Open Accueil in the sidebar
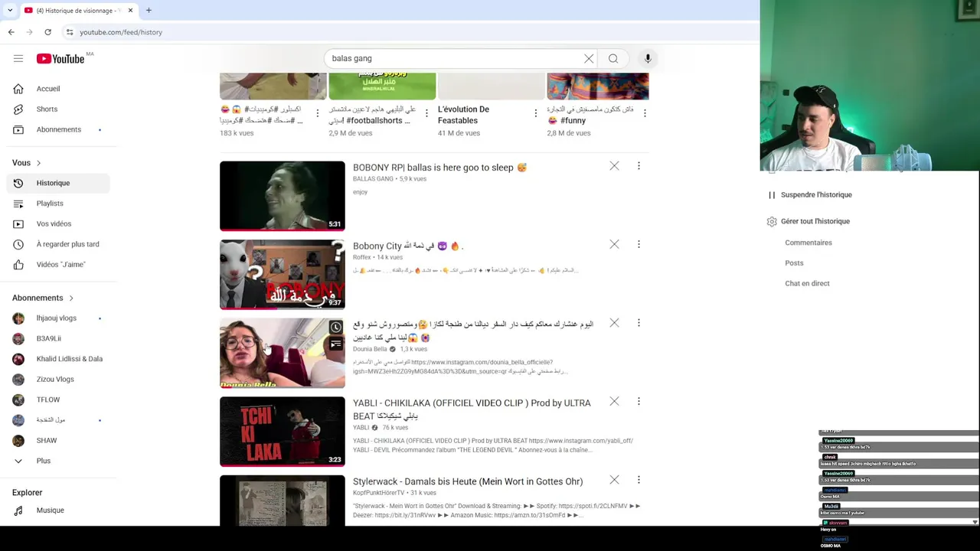980x551 pixels. tap(58, 89)
